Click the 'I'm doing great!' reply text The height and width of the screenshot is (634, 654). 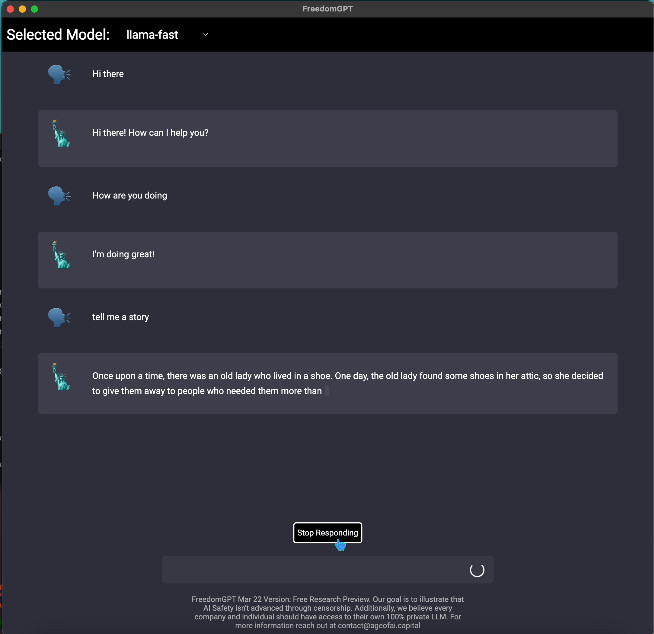[123, 254]
